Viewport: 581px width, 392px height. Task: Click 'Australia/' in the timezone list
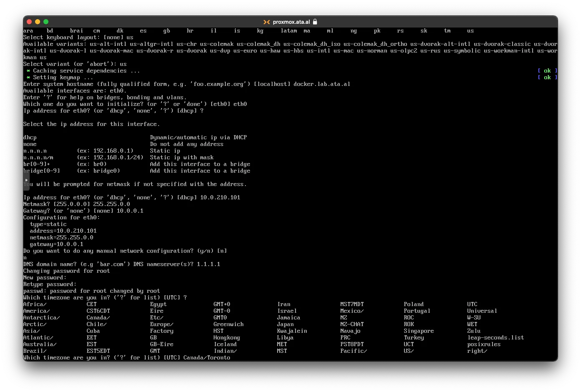pos(40,344)
